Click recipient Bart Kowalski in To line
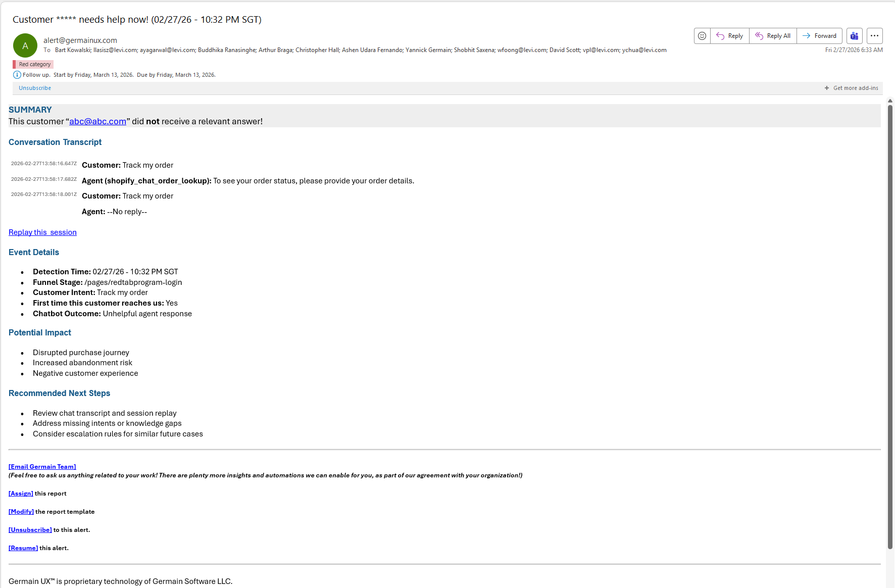895x588 pixels. [73, 50]
